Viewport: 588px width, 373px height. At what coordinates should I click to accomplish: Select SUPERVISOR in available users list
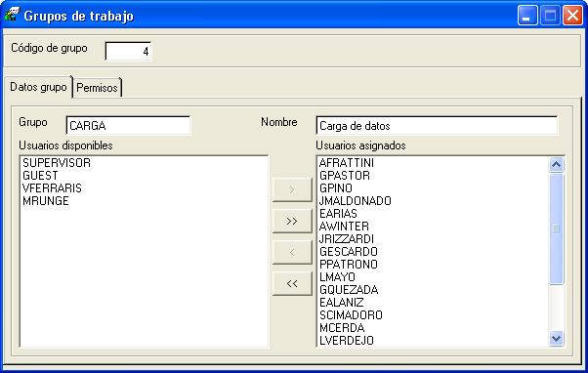[x=57, y=163]
